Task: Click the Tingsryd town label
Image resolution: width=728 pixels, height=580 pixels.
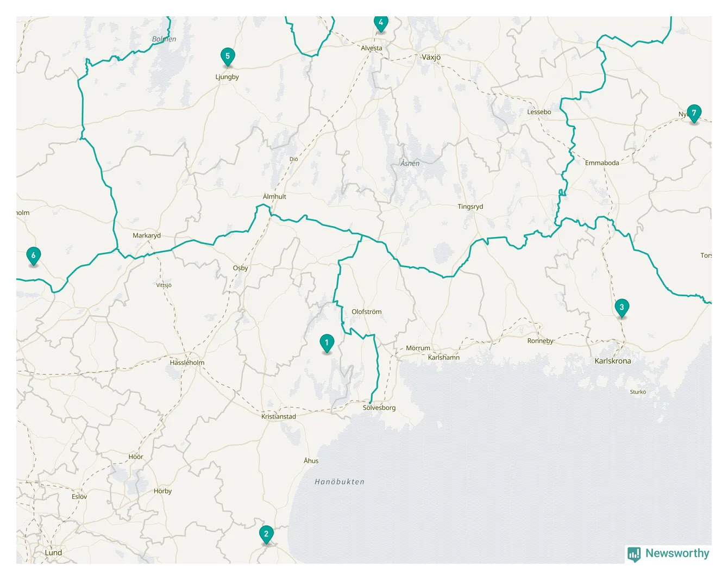Action: coord(470,207)
